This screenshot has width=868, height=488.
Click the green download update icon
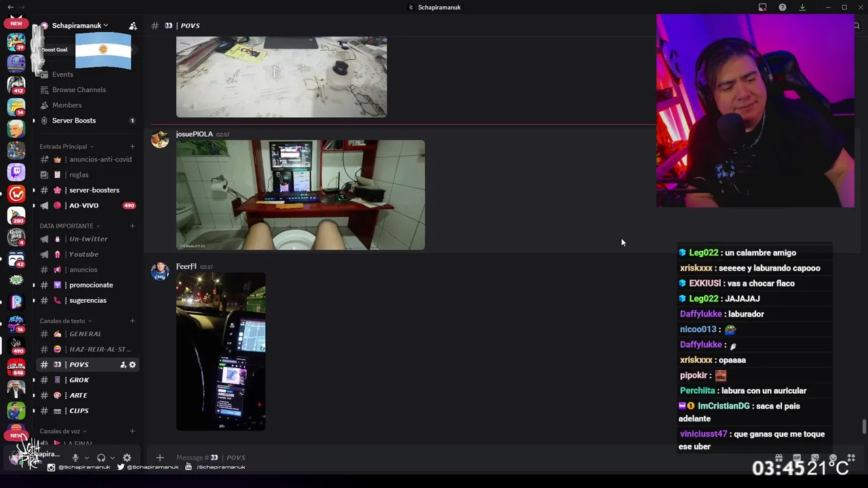click(802, 7)
